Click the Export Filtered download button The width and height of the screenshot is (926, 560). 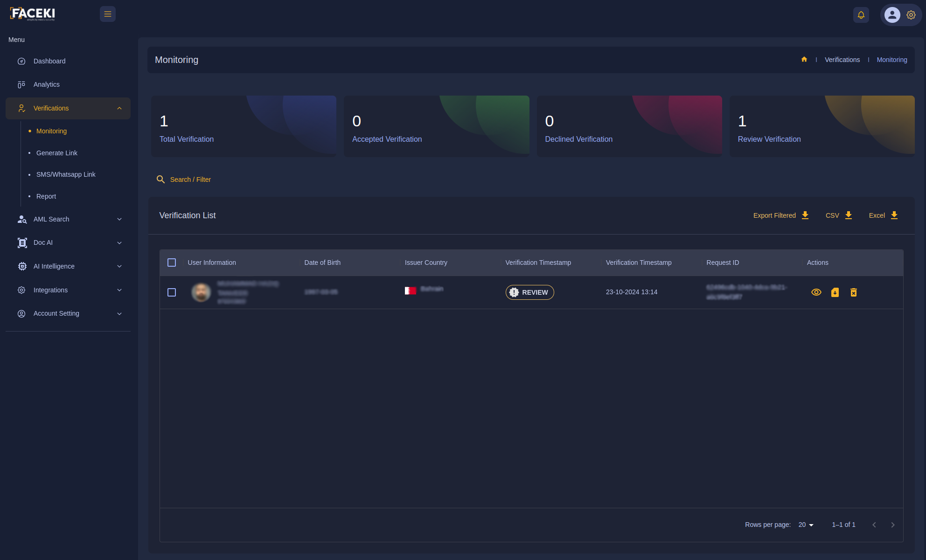click(x=781, y=215)
